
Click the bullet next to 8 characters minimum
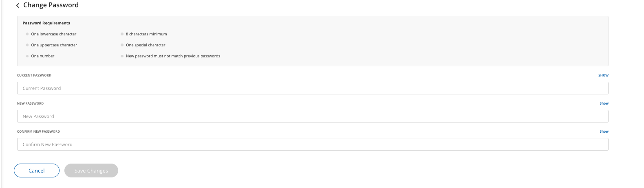point(122,34)
